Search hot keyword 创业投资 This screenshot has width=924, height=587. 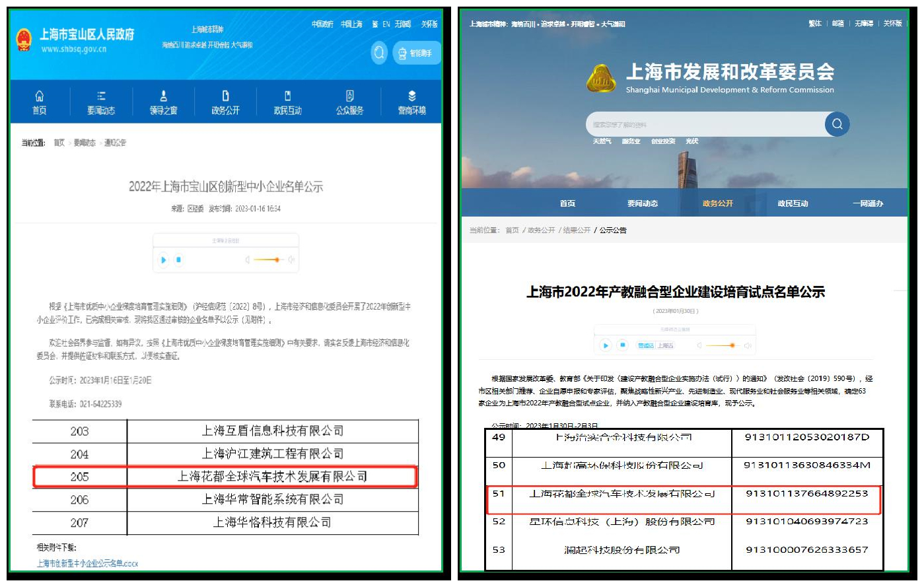point(663,141)
